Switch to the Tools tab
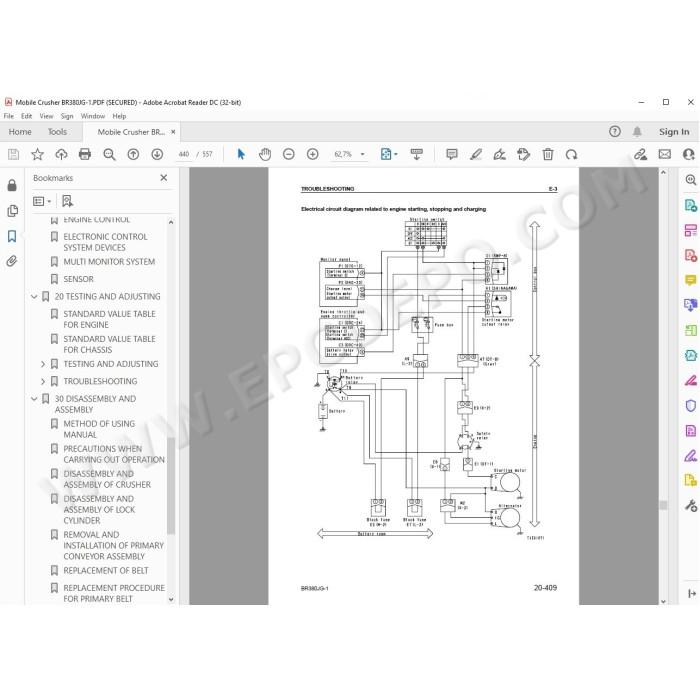This screenshot has width=700, height=700. click(x=57, y=132)
